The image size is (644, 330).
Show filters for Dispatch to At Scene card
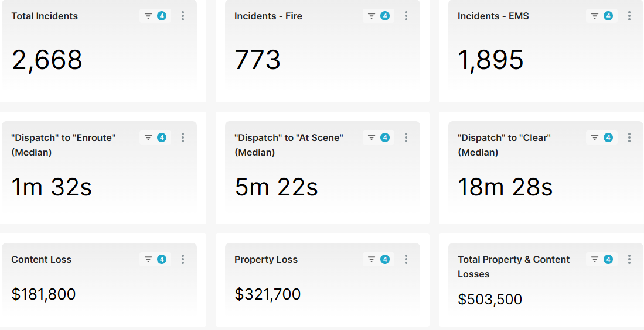pyautogui.click(x=379, y=137)
